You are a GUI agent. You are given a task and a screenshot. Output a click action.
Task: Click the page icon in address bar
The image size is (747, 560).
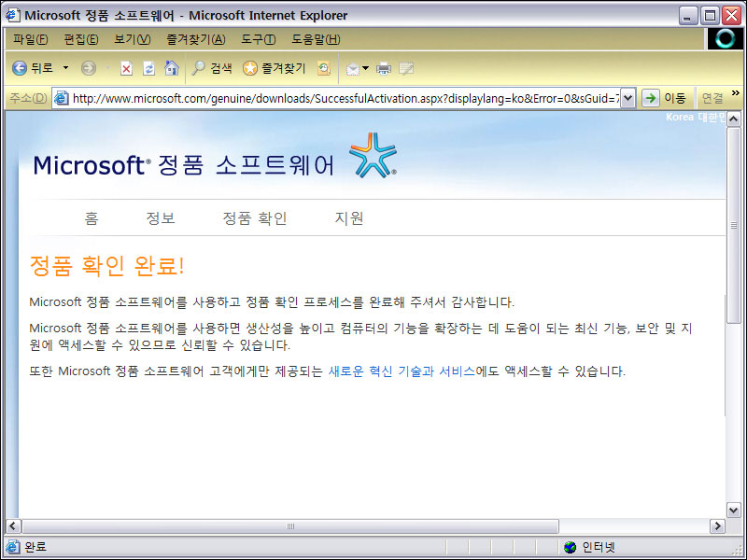tap(61, 99)
